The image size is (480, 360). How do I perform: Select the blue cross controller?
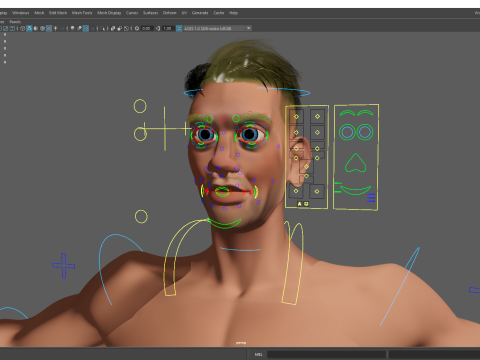pos(63,266)
